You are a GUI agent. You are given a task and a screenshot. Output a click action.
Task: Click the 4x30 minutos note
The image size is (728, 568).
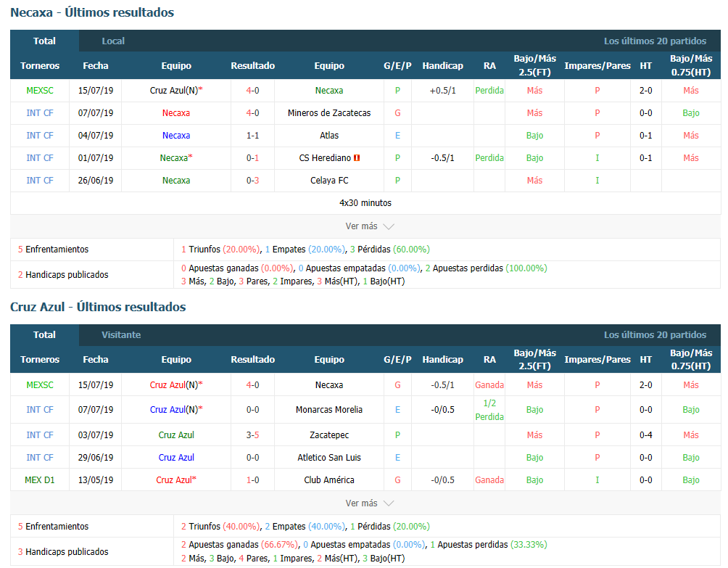pos(365,203)
